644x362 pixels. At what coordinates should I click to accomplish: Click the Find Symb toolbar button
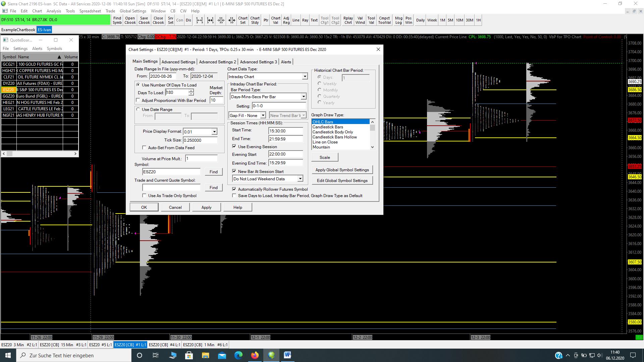117,20
